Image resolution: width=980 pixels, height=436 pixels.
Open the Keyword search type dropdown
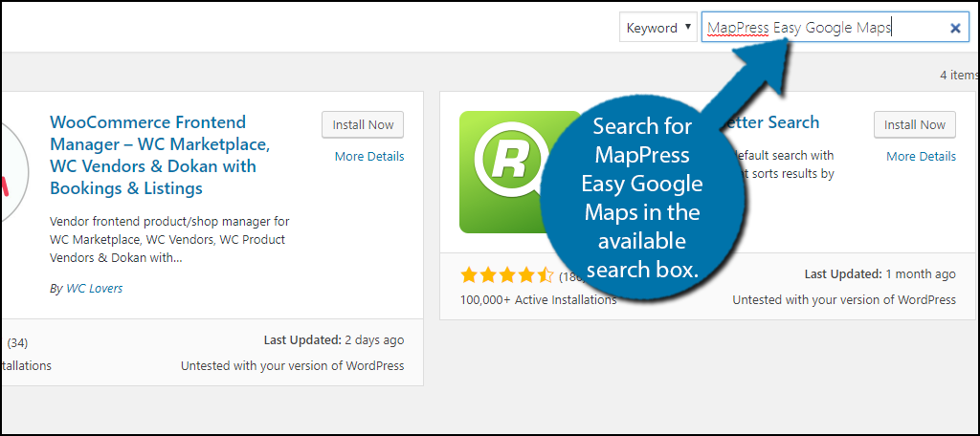(x=657, y=28)
